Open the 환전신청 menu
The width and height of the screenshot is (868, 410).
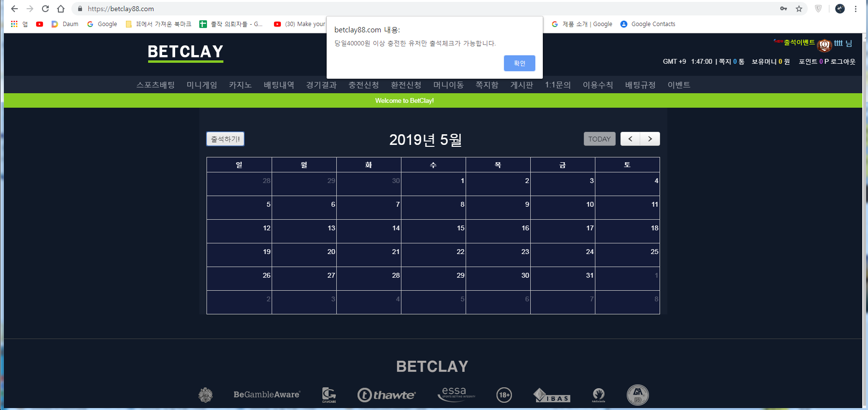(406, 85)
